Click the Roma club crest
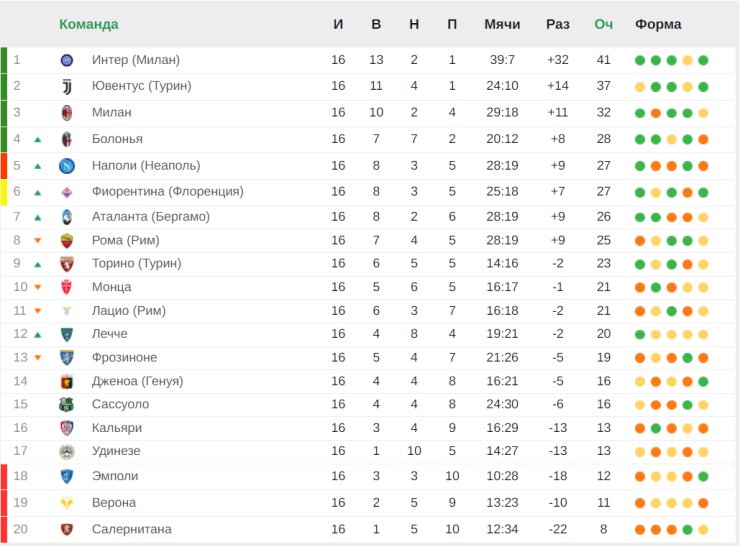 coord(67,241)
